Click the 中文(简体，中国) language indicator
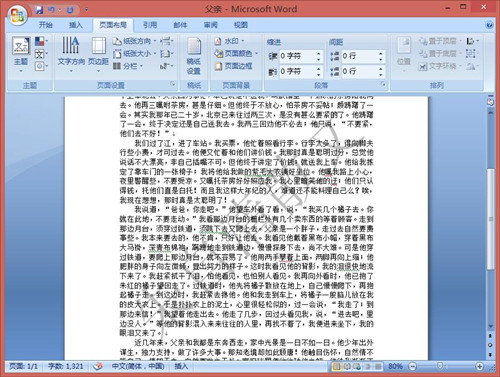 pos(138,366)
